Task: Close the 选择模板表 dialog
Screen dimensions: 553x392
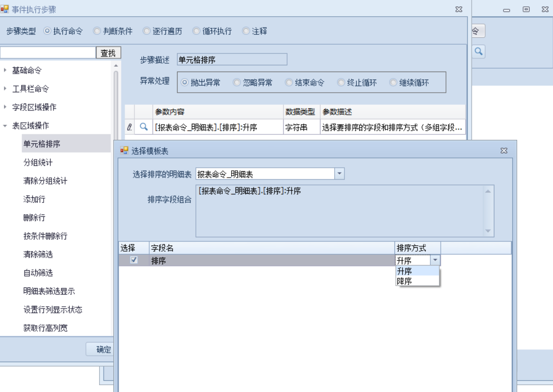Action: [503, 151]
